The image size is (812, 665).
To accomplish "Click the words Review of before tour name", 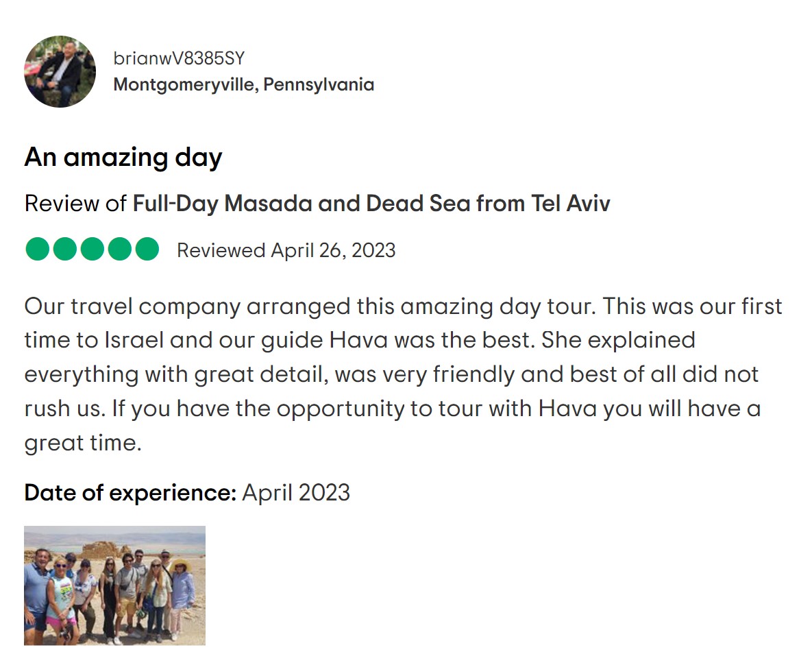I will (75, 204).
